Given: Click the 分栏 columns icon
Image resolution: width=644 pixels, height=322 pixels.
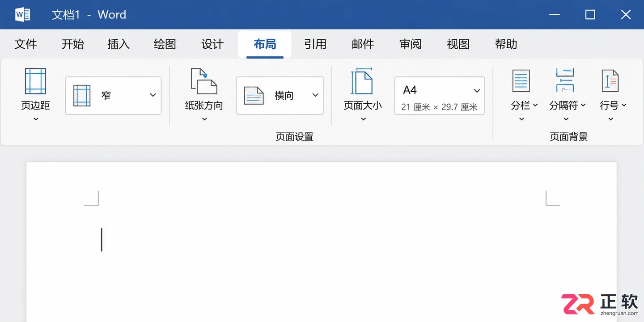Looking at the screenshot, I should click(521, 81).
